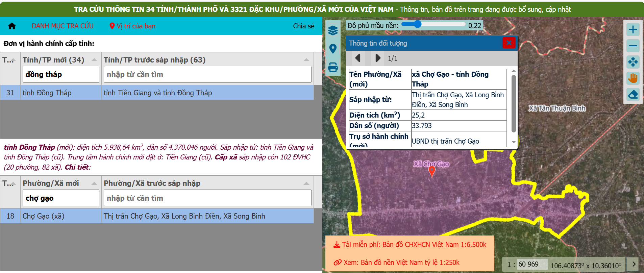644x273 pixels.
Task: Go to previous object with left arrow
Action: coord(358,58)
